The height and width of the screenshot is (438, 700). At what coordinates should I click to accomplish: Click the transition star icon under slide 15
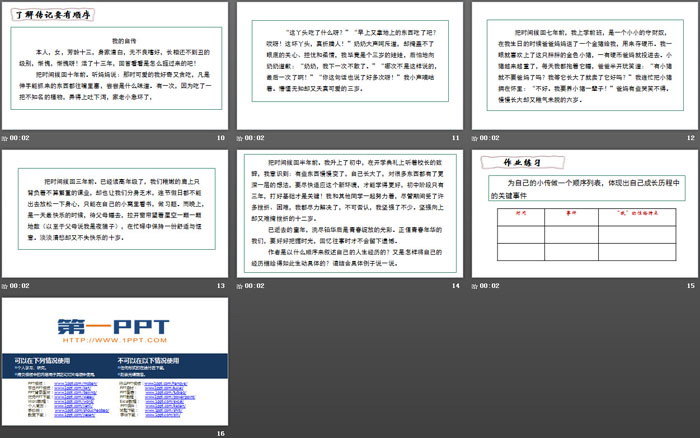475,286
